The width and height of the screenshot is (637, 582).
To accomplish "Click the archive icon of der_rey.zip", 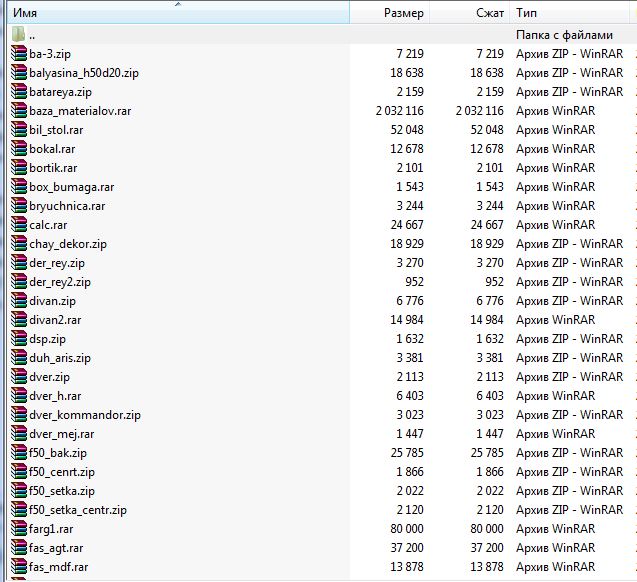I will click(x=19, y=263).
